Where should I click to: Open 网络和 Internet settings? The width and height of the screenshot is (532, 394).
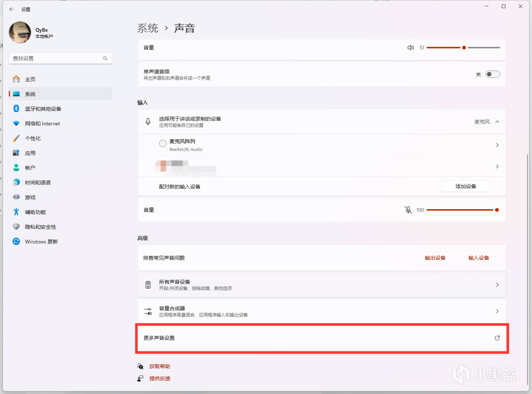coord(61,124)
